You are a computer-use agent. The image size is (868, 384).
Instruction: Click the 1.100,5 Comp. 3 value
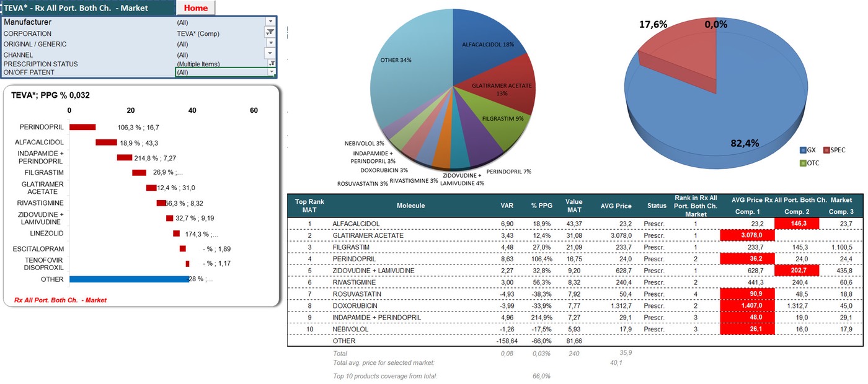click(843, 247)
